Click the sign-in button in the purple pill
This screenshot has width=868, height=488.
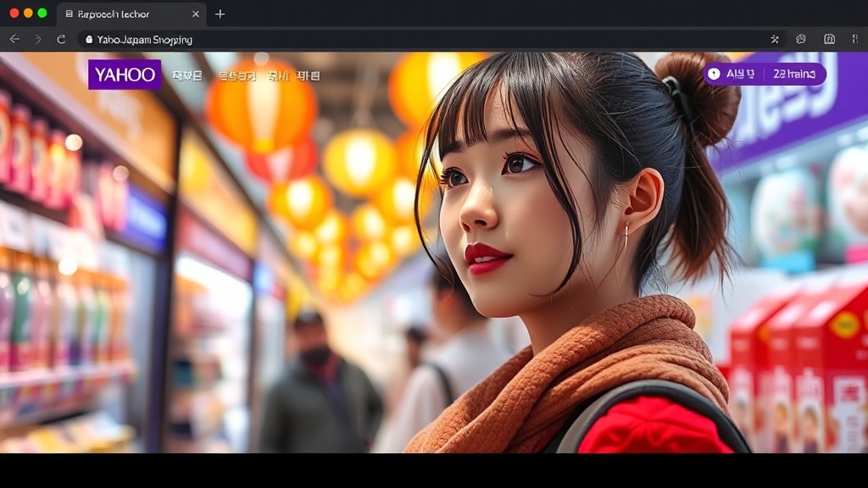[x=739, y=75]
